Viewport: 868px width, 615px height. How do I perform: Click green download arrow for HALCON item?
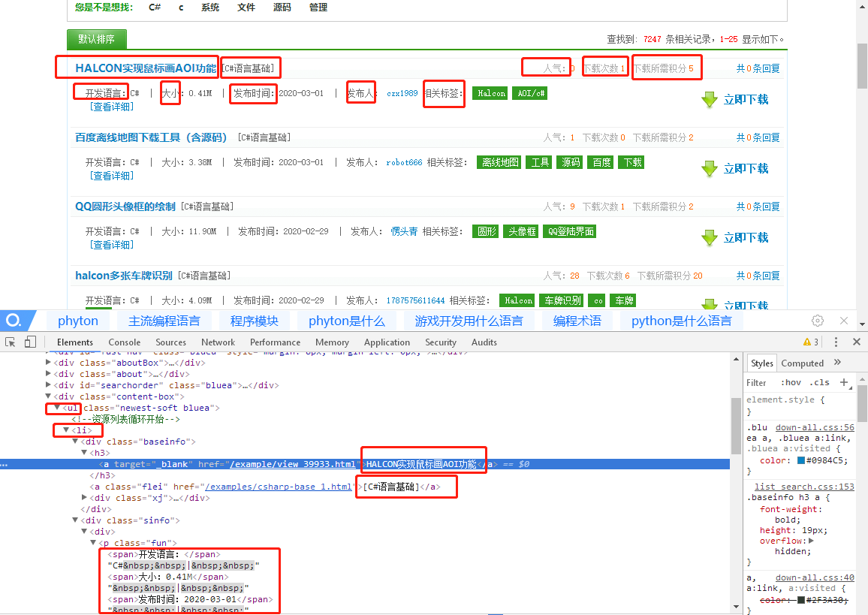(x=709, y=100)
